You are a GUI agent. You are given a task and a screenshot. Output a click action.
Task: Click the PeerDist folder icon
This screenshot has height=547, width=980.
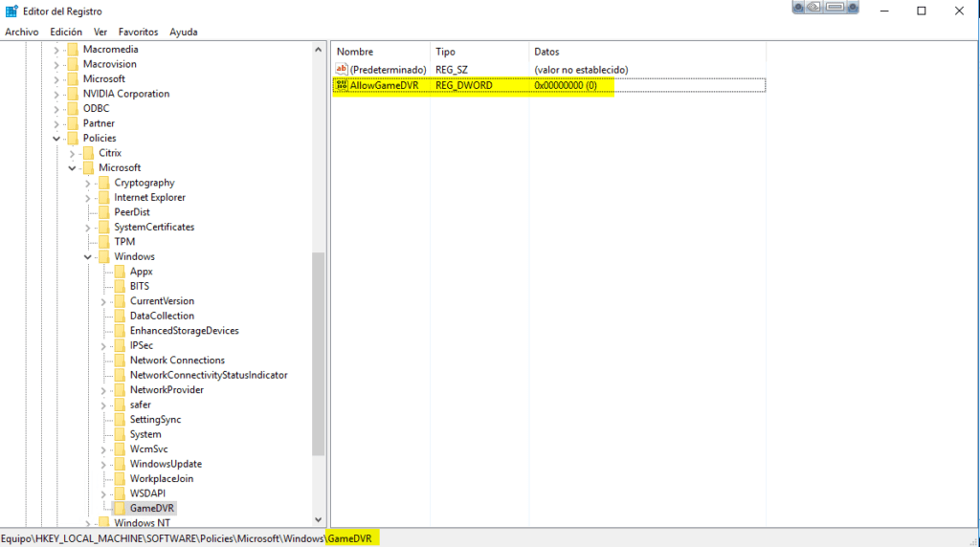(104, 212)
